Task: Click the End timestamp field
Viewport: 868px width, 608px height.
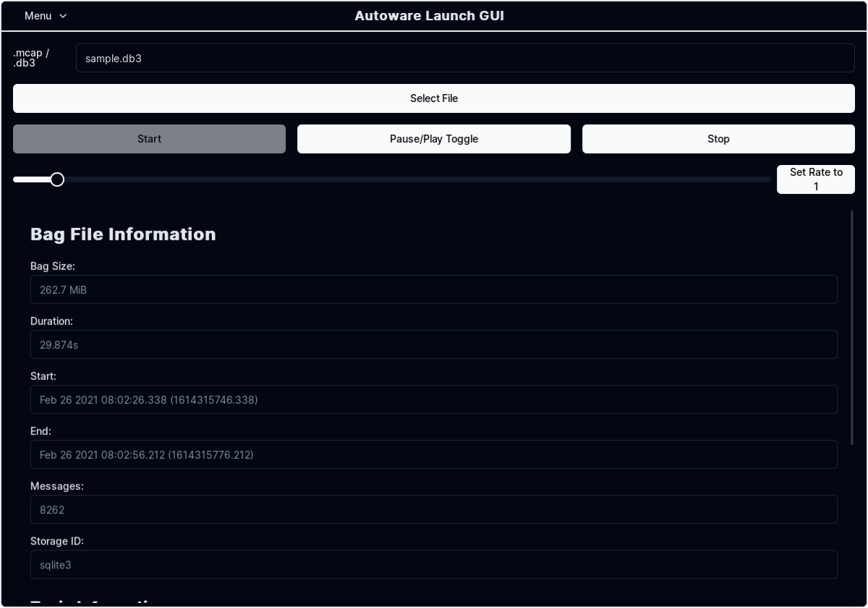Action: (x=433, y=455)
